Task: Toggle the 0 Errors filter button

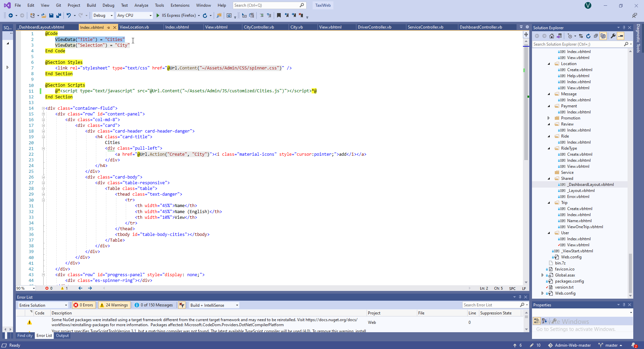Action: [x=84, y=305]
